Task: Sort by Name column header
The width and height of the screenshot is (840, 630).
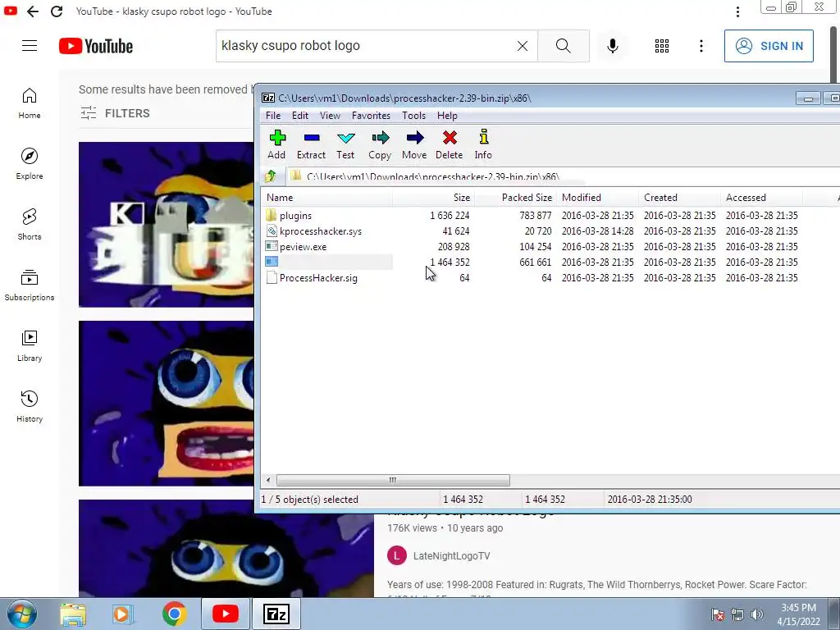Action: coord(328,198)
